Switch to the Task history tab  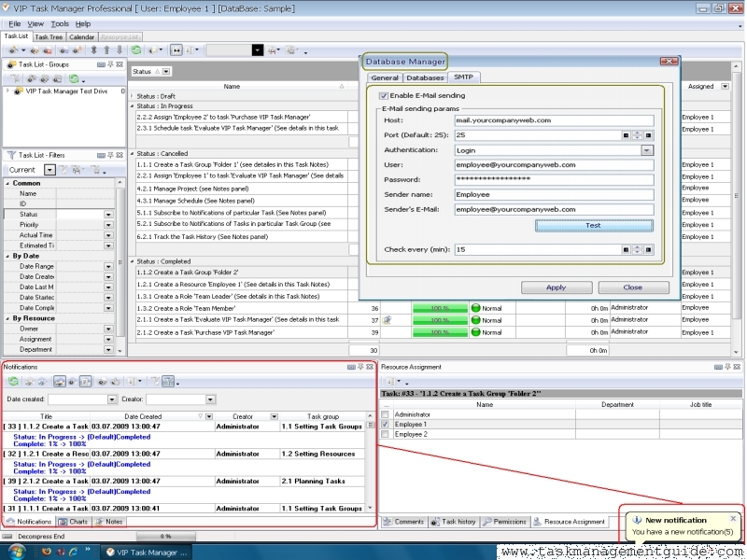[x=453, y=522]
